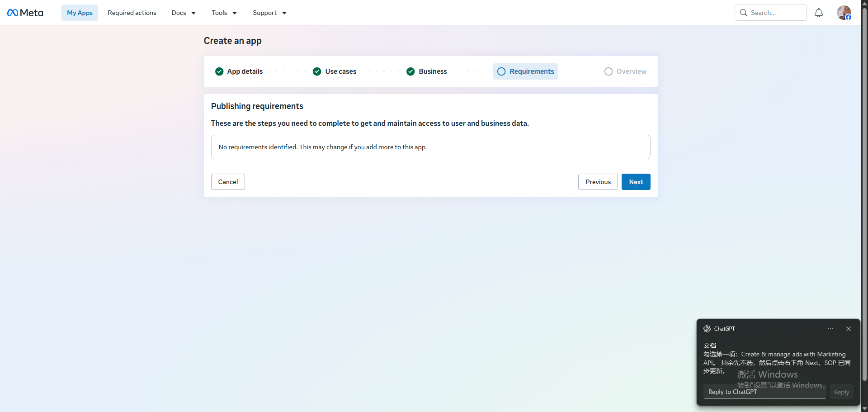Screen dimensions: 868x412
Task: Expand the Tools dropdown menu
Action: pos(224,13)
